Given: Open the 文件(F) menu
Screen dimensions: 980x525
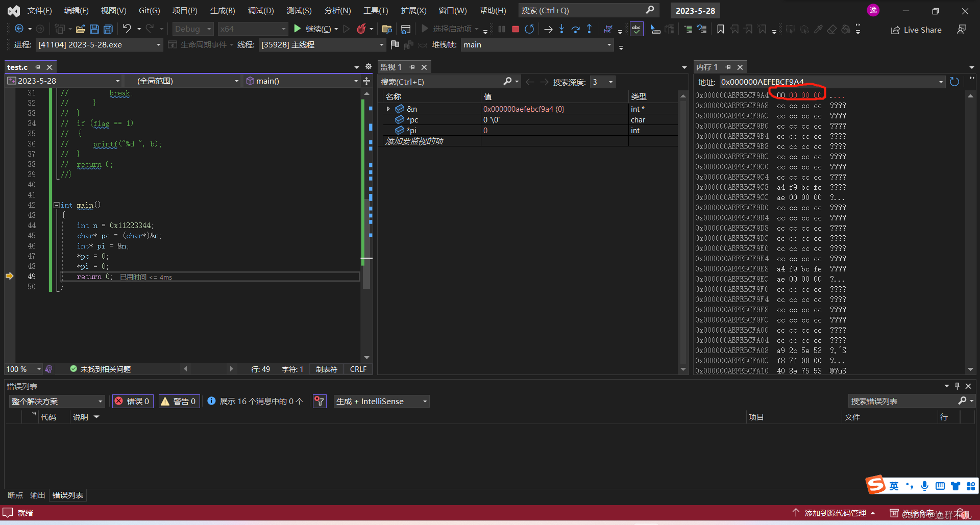Looking at the screenshot, I should pos(39,10).
